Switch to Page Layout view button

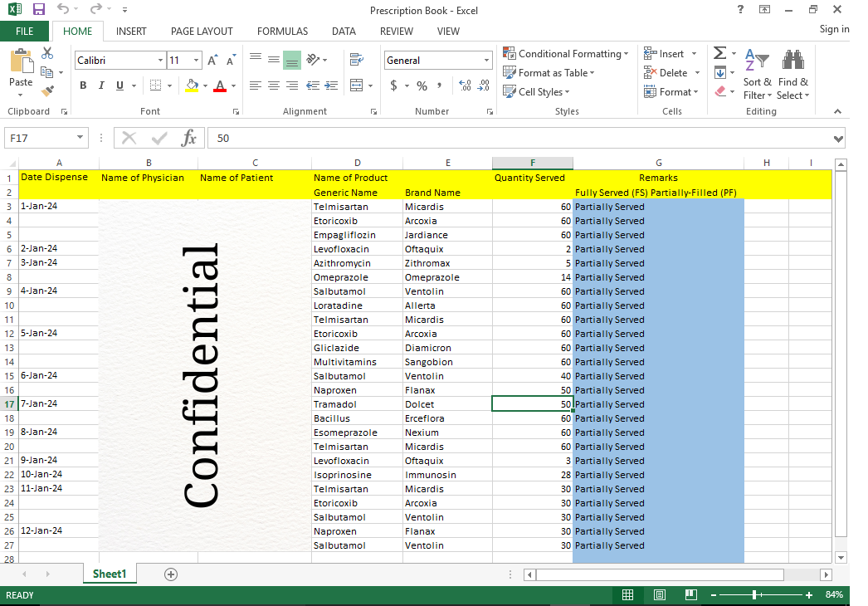click(660, 595)
